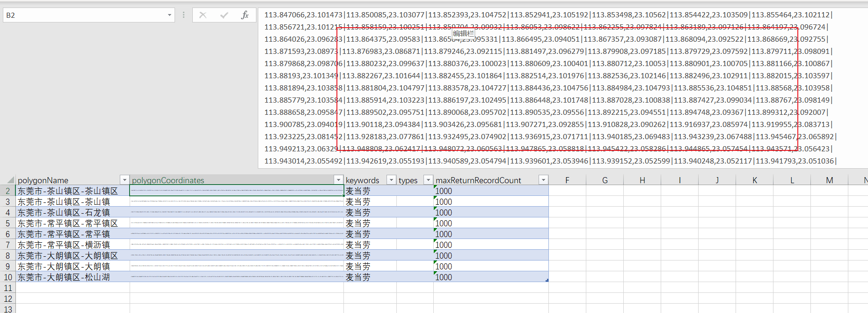Select row 12 via its row header
The image size is (868, 313).
[7, 298]
